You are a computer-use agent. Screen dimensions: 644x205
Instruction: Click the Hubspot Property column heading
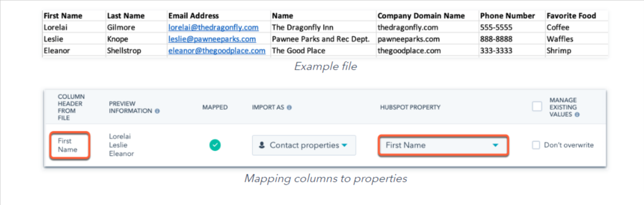pyautogui.click(x=410, y=107)
